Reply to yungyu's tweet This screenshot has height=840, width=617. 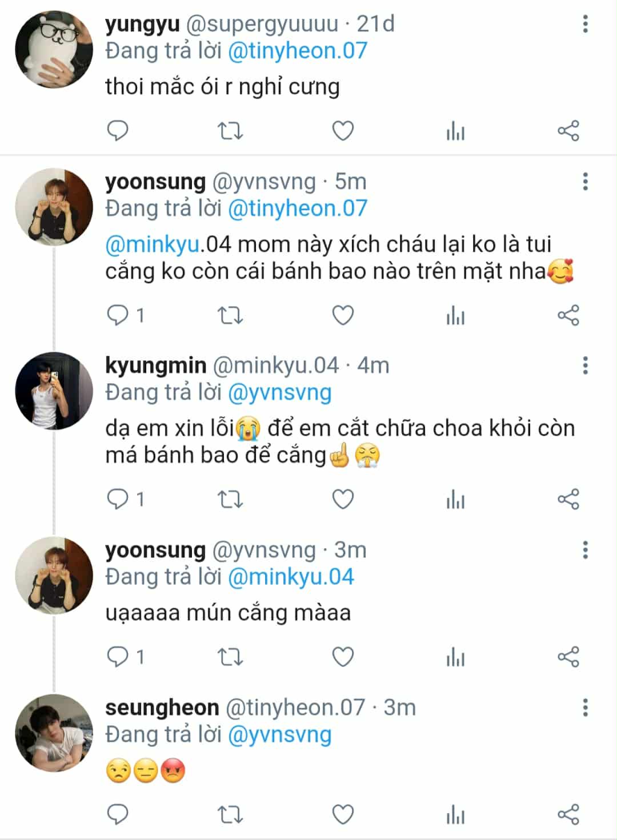[x=118, y=131]
